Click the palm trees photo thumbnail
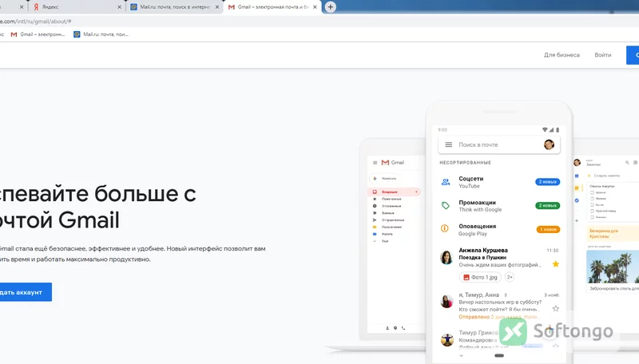 pos(613,267)
